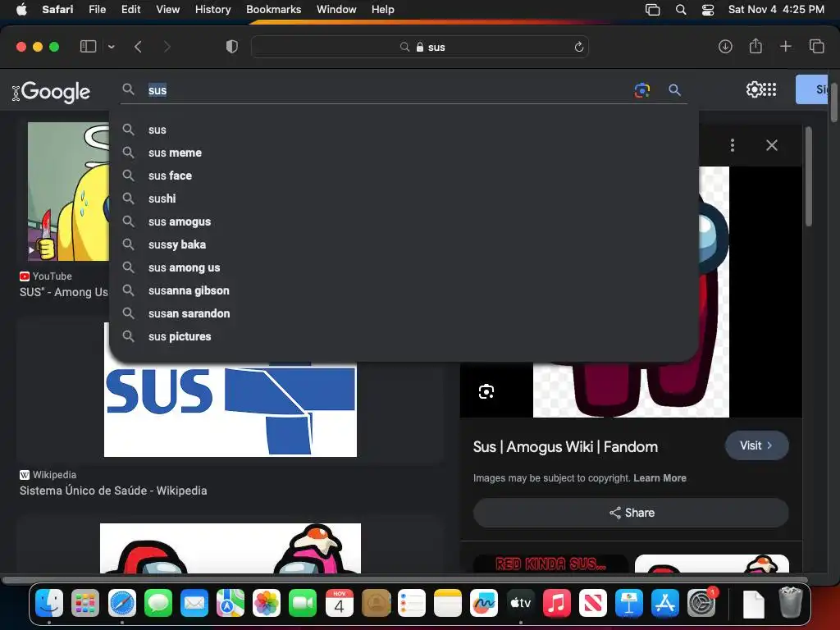Screen dimensions: 840x630
Task: Click Safari address bar showing sus
Action: (420, 47)
